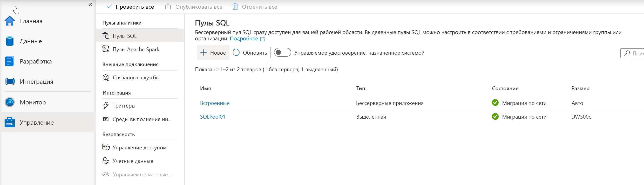Click Миграция по сети in SQLPool01 row
Image resolution: width=644 pixels, height=185 pixels.
[x=524, y=117]
